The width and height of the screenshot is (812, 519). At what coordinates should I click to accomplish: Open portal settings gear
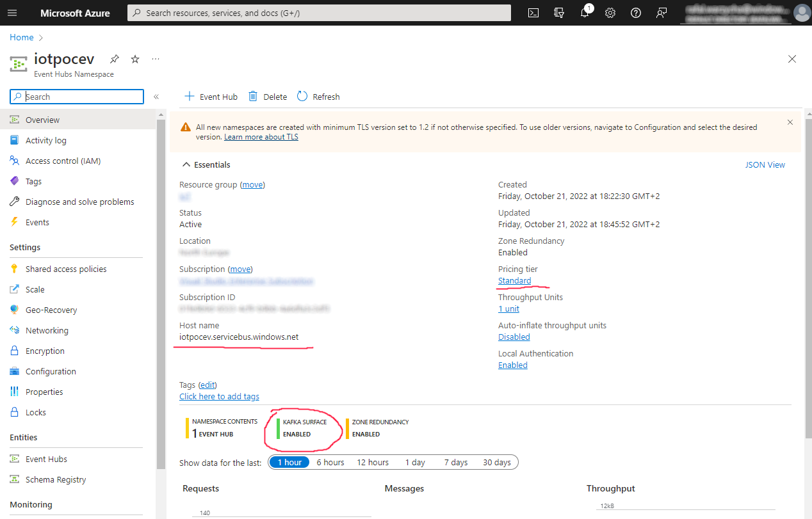pyautogui.click(x=610, y=13)
